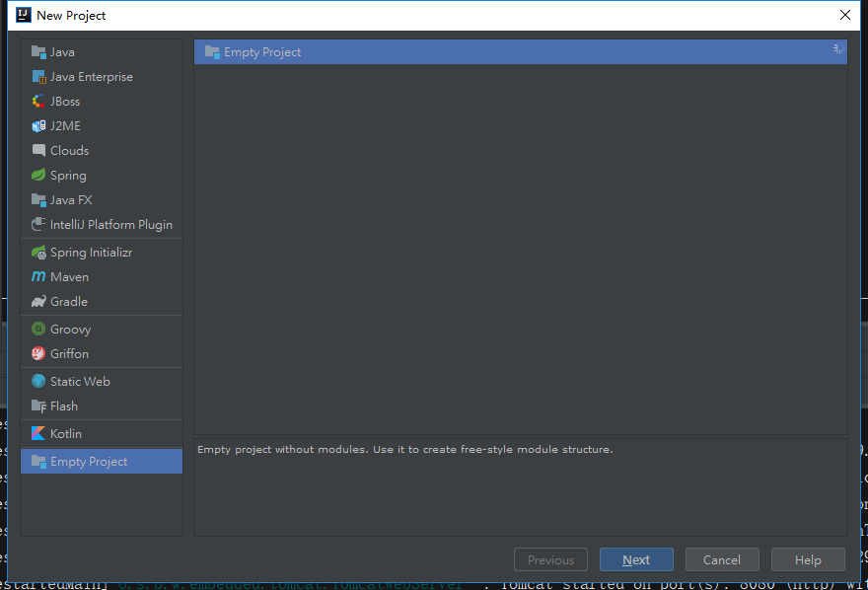Image resolution: width=868 pixels, height=590 pixels.
Task: Select the Java folder icon
Action: 38,52
